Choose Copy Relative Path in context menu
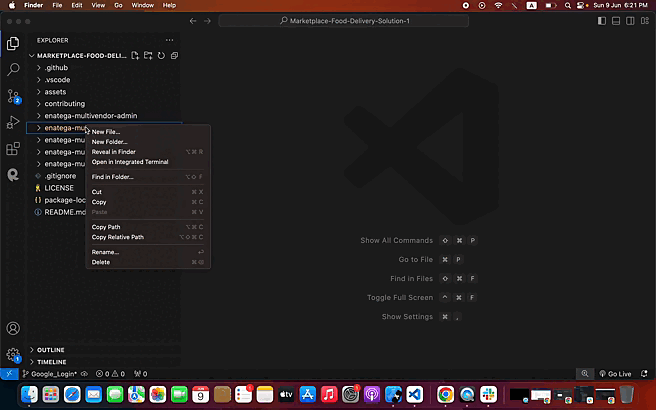656x410 pixels. 118,237
